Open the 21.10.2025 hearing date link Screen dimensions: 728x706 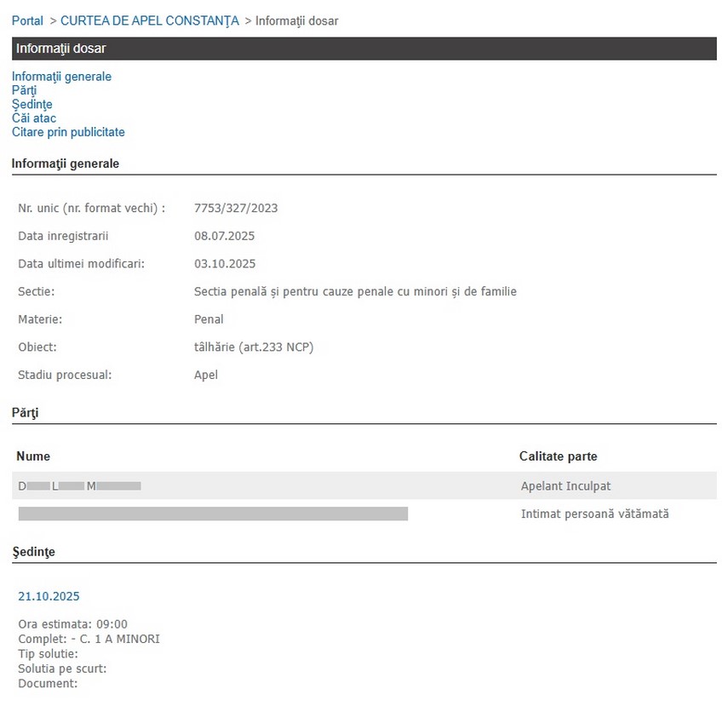click(49, 596)
